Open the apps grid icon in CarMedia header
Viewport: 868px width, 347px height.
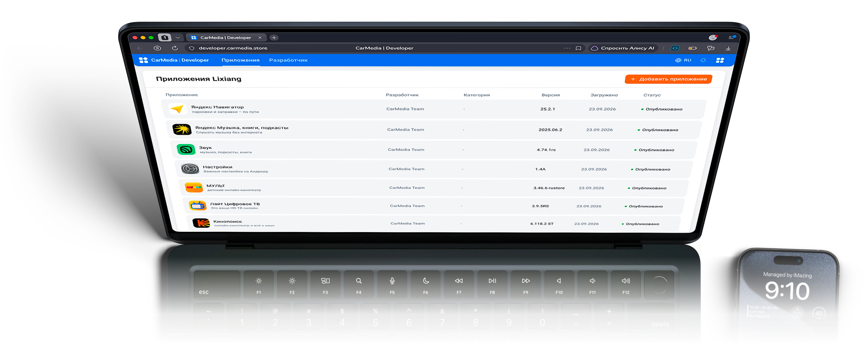coord(720,60)
